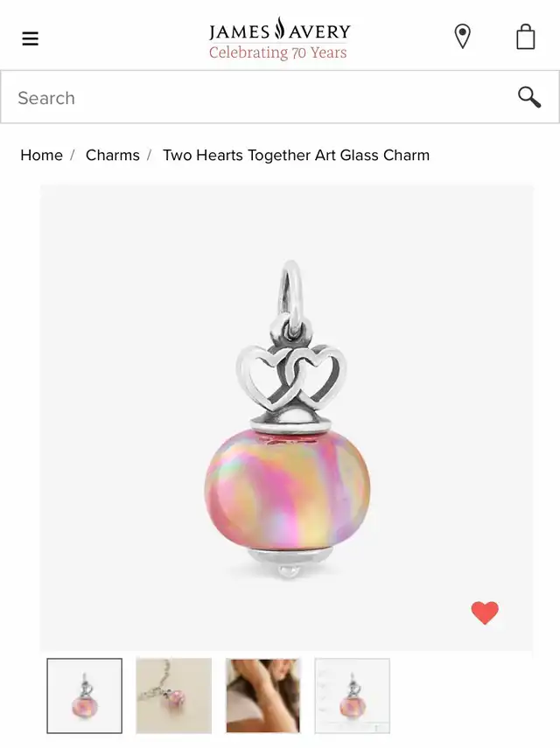Open the Charms breadcrumb link
The image size is (560, 748).
113,155
